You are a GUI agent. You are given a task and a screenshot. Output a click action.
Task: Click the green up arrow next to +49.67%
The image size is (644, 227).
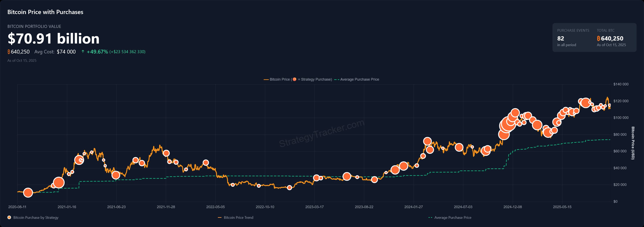(83, 52)
